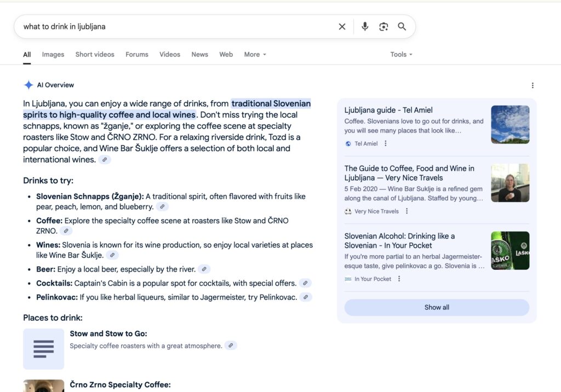Open three-dot menu beside Tel Amiel source

386,143
